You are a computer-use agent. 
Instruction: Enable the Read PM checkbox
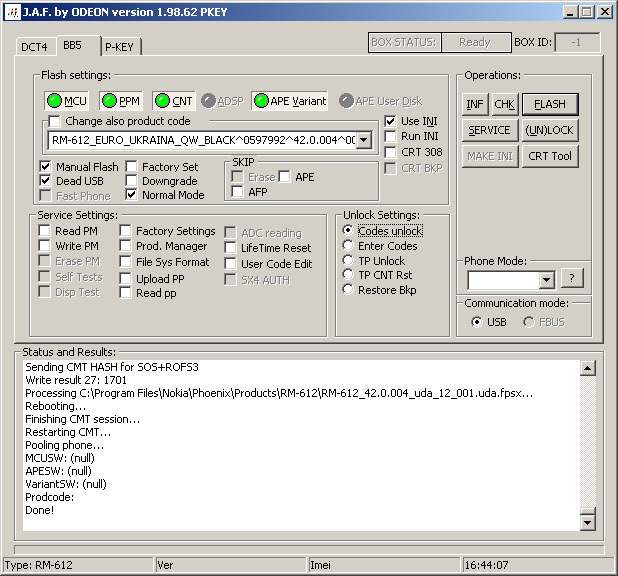[45, 230]
